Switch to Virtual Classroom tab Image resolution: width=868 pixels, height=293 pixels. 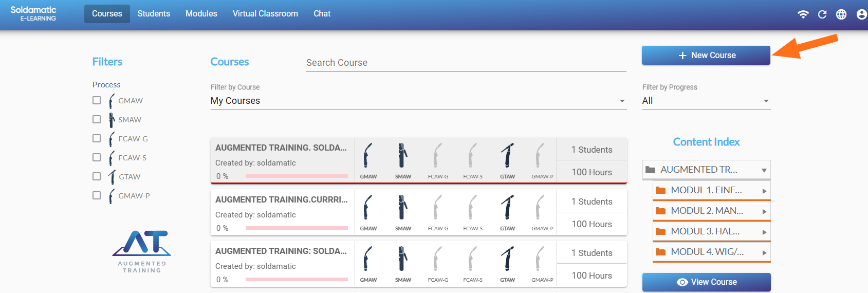(265, 14)
